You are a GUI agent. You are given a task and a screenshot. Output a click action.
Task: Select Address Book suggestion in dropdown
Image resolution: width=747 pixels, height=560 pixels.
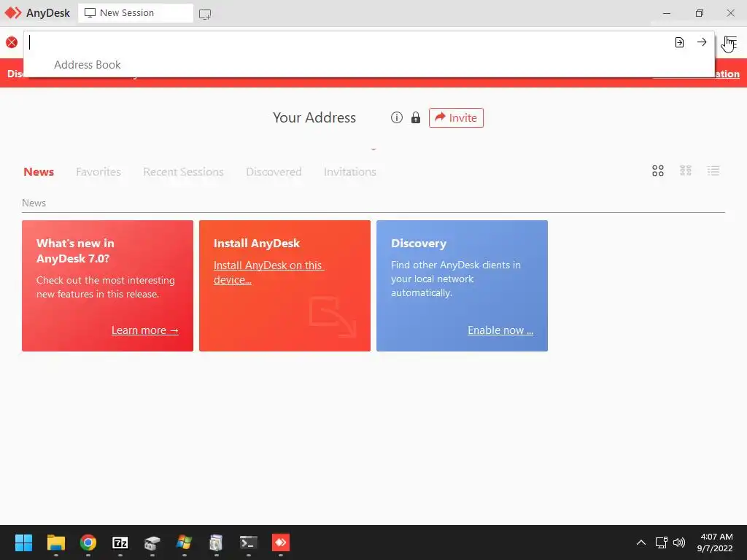click(88, 65)
